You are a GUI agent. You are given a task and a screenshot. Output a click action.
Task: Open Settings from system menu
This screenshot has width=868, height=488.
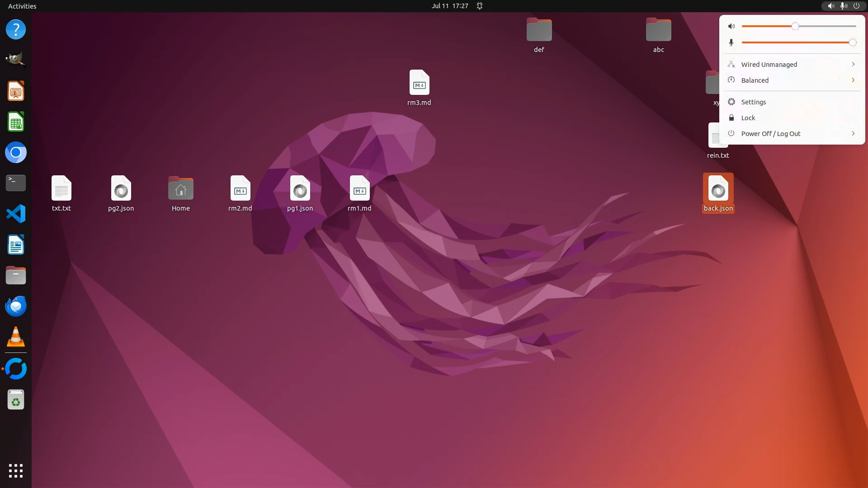tap(753, 102)
